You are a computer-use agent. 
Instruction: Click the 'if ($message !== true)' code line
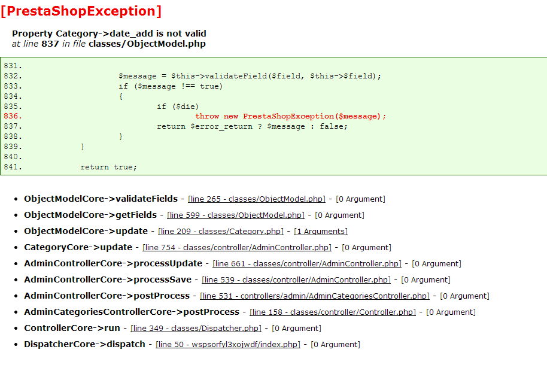tap(170, 86)
